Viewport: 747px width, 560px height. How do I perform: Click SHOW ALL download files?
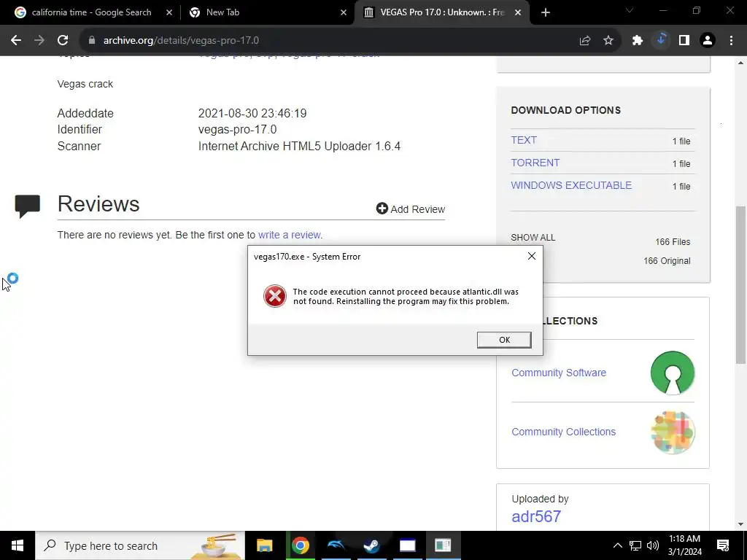[533, 238]
